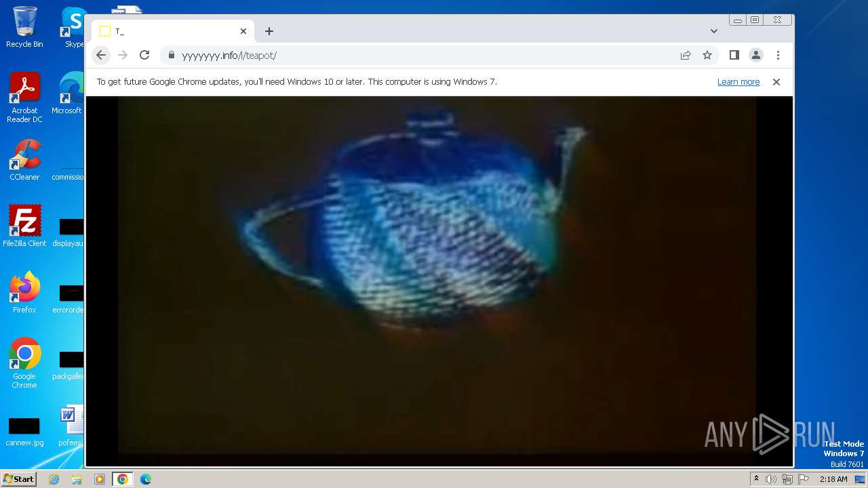Viewport: 868px width, 488px height.
Task: Open the volume control in the tray
Action: (771, 479)
